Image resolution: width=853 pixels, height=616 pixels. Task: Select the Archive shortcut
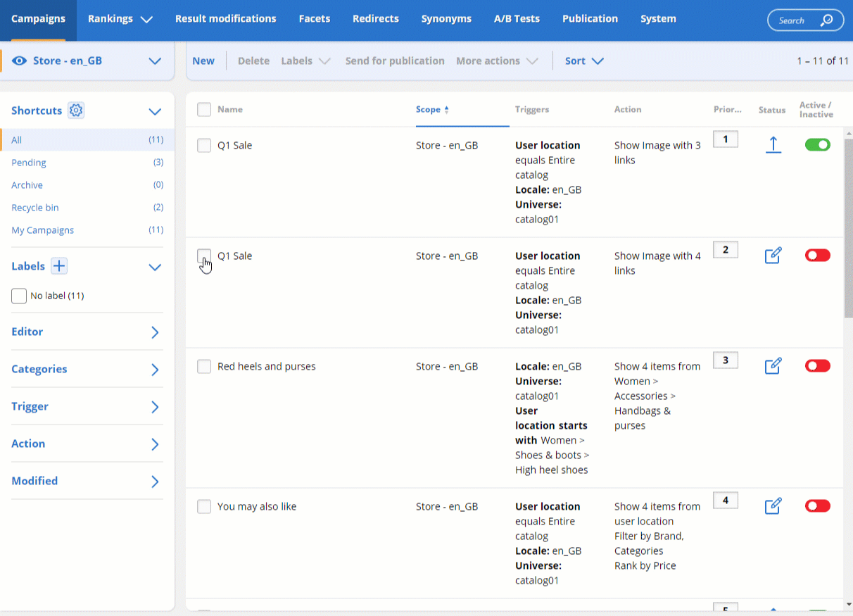[x=87, y=185]
